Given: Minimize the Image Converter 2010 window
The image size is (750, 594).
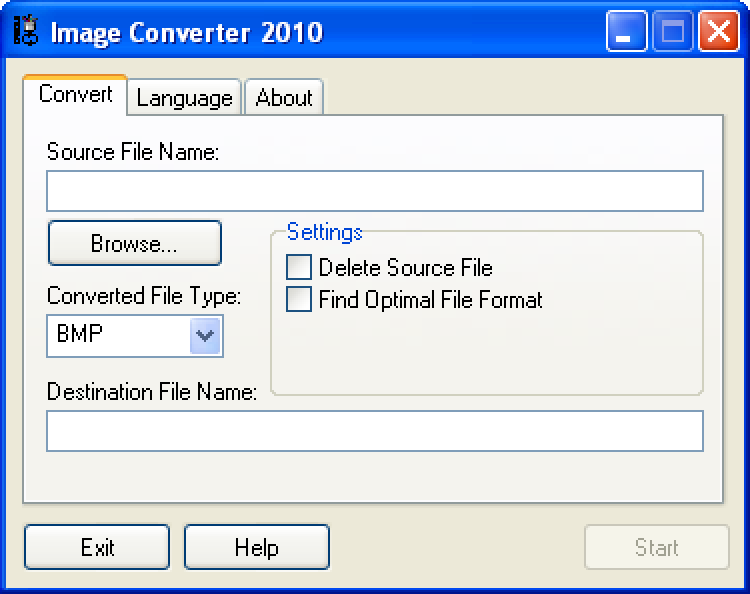Looking at the screenshot, I should pyautogui.click(x=626, y=33).
